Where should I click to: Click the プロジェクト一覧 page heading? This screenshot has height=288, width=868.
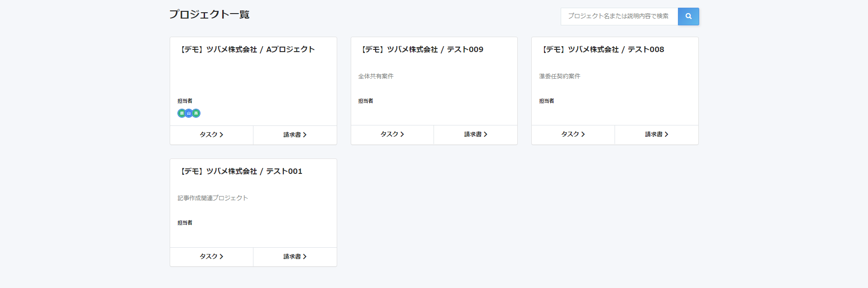point(209,14)
